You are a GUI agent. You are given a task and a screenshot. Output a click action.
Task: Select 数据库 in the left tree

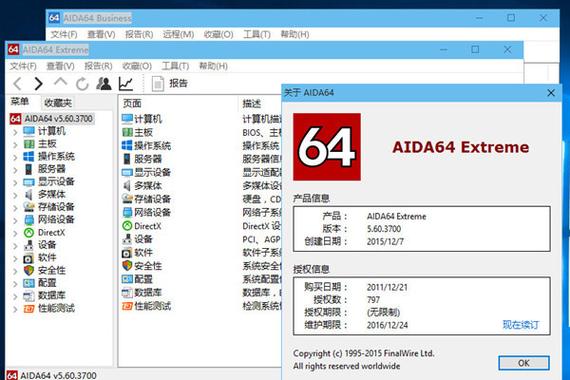(x=52, y=296)
